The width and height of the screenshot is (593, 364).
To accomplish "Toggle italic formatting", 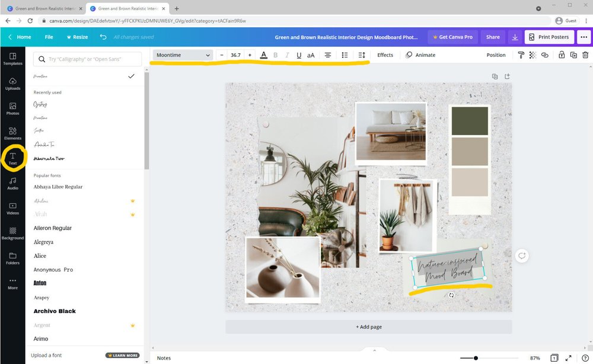I will 288,55.
